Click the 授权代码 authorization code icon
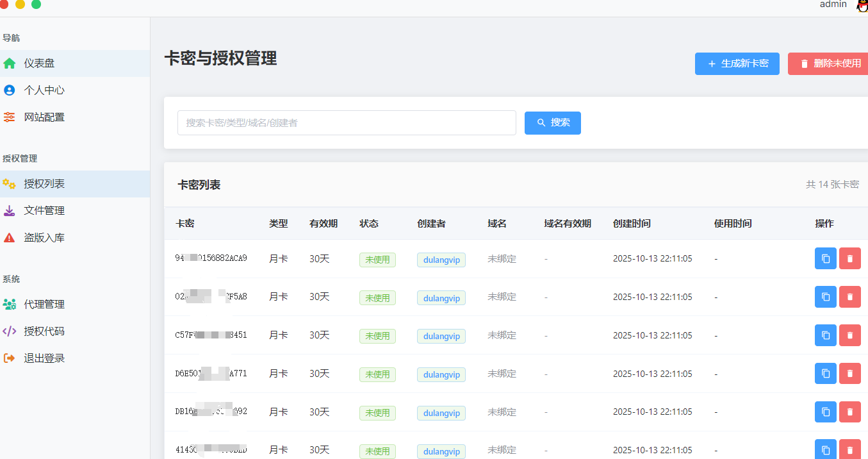This screenshot has height=459, width=868. coord(9,331)
